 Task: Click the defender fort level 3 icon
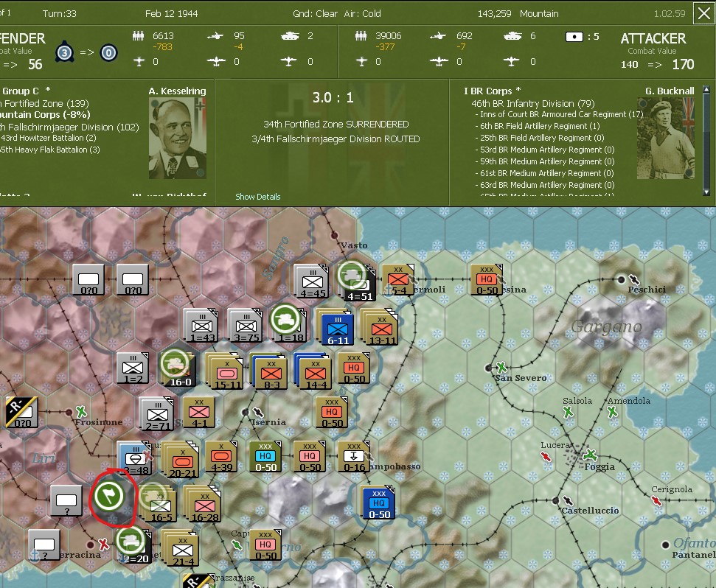tap(64, 52)
